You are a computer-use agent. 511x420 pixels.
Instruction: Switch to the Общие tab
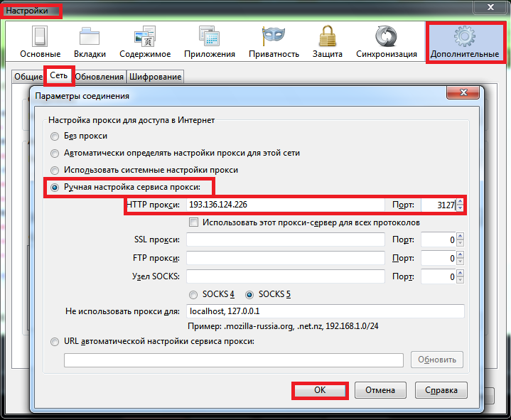(x=28, y=77)
